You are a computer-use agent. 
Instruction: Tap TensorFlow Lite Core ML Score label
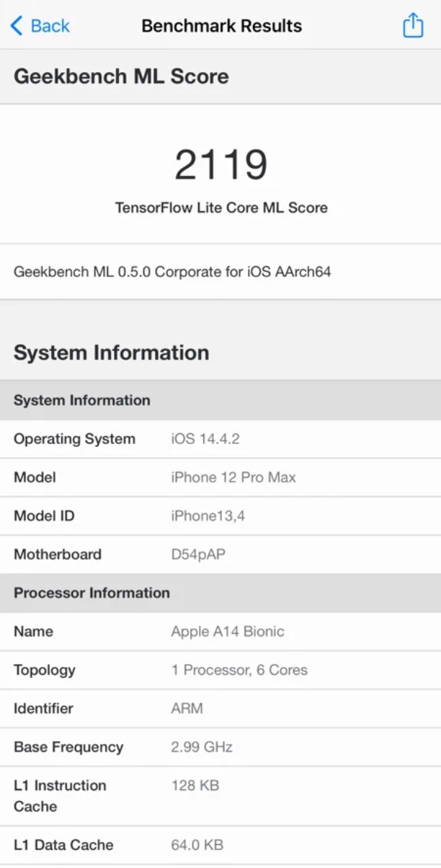coord(221,208)
